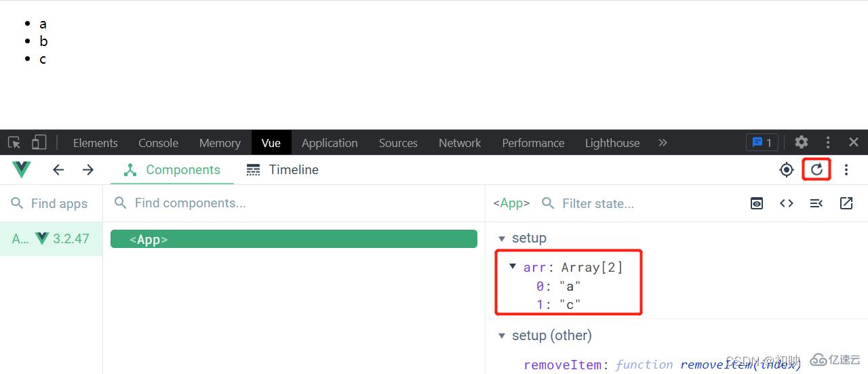This screenshot has height=374, width=868.
Task: Show more DevTools tabs chevron
Action: pyautogui.click(x=663, y=142)
